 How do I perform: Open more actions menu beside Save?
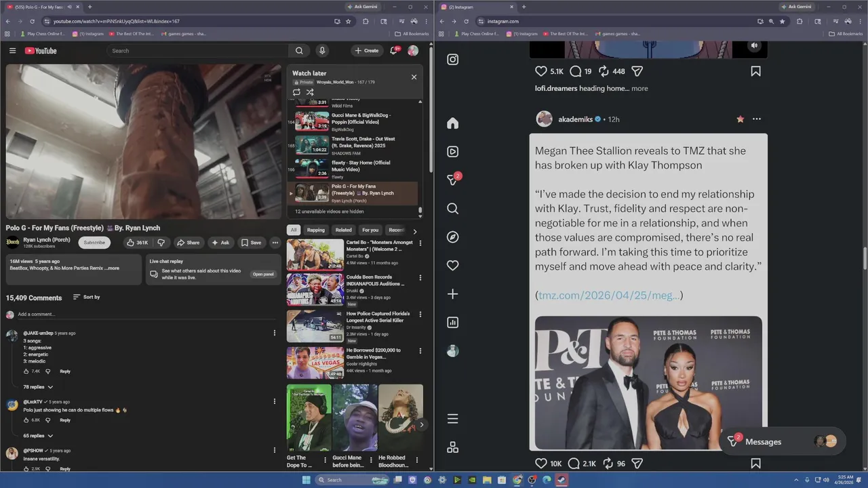pyautogui.click(x=275, y=243)
